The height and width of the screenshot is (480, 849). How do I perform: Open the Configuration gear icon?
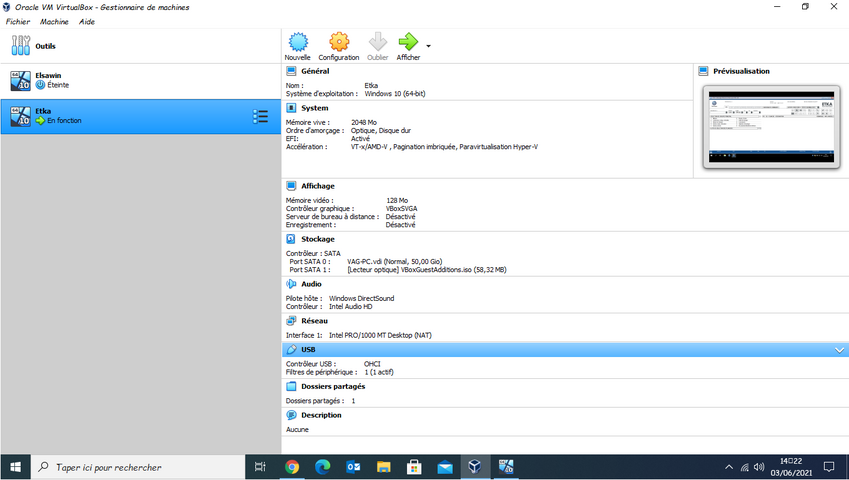[x=339, y=42]
